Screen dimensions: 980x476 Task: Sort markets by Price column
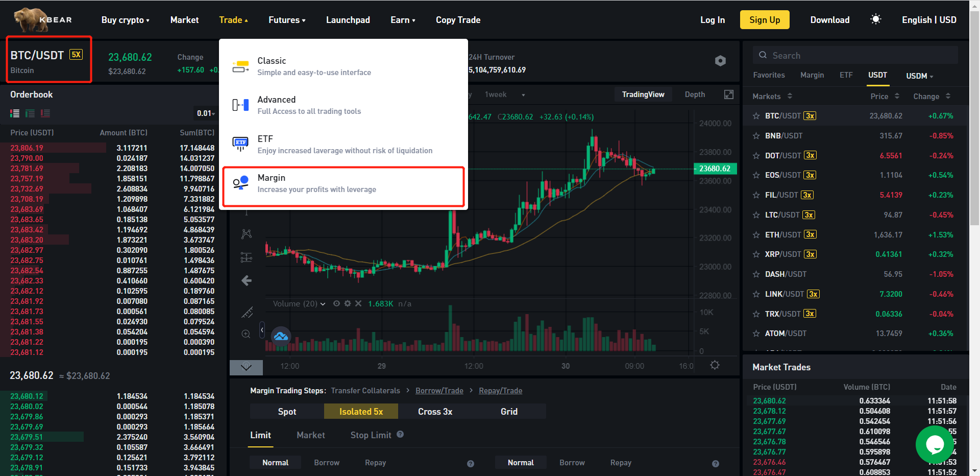coord(885,96)
